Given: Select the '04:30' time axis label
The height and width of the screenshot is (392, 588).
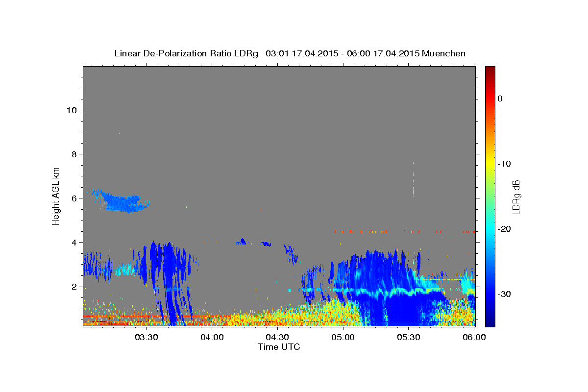Looking at the screenshot, I should tap(277, 337).
